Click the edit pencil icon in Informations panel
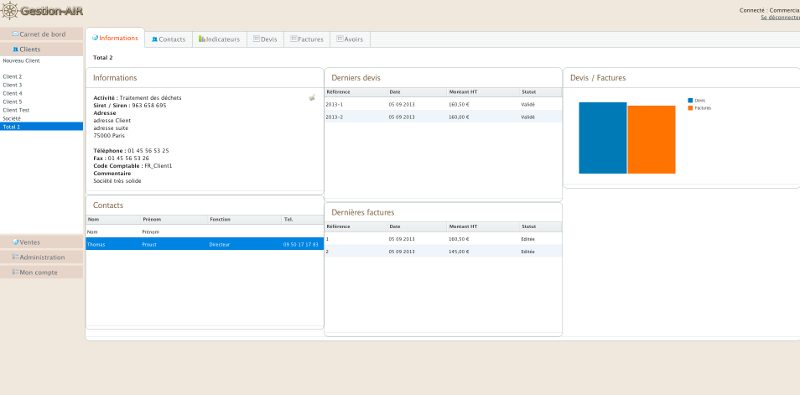This screenshot has width=800, height=395. tap(312, 97)
